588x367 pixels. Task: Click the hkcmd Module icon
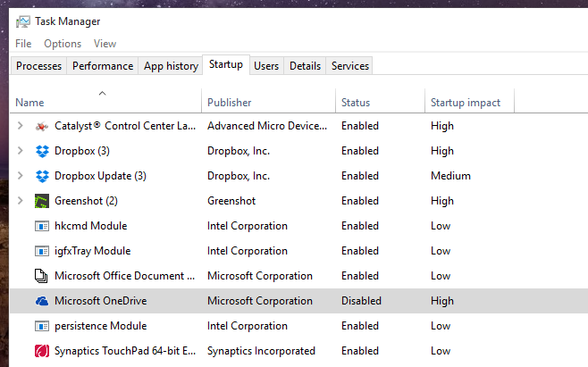point(42,226)
